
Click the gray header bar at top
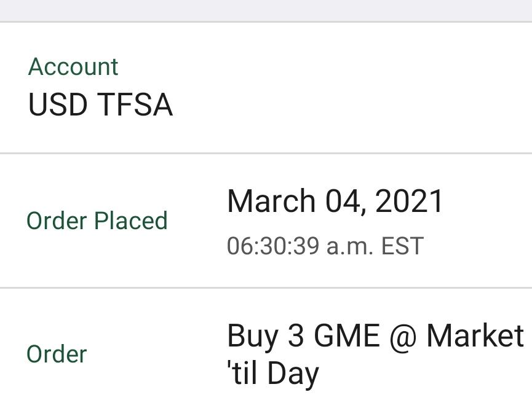coord(266,10)
